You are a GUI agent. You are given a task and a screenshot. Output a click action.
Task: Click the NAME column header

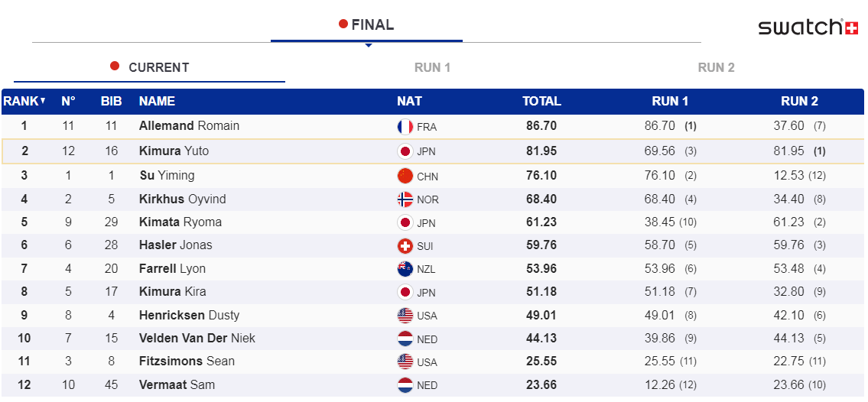[157, 101]
